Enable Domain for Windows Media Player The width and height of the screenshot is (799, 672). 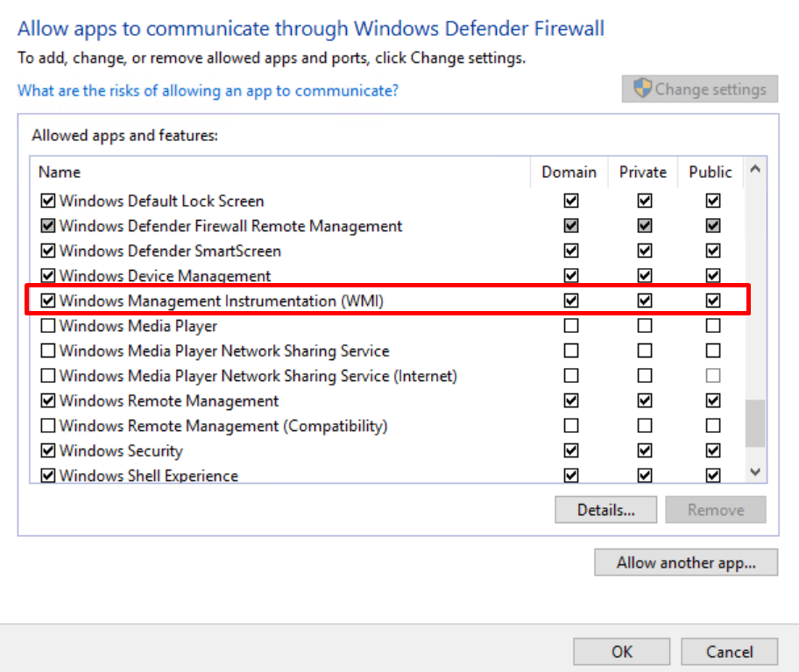click(571, 326)
